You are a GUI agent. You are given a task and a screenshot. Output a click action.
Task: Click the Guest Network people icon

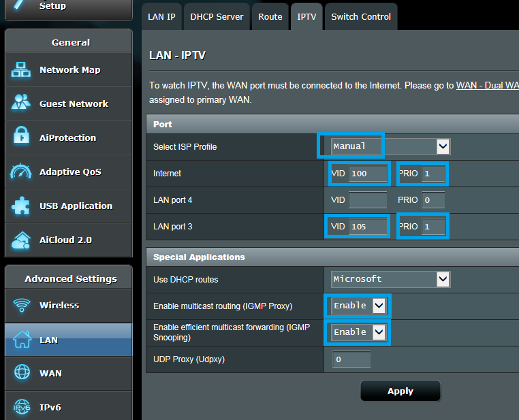coord(21,102)
